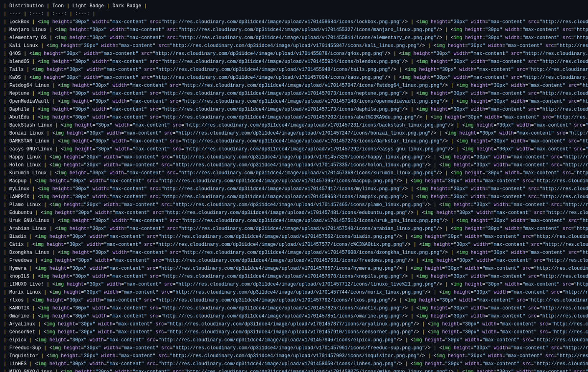
Task: Click the 'Arabian Linux' name at row start
Action: pyautogui.click(x=28, y=229)
